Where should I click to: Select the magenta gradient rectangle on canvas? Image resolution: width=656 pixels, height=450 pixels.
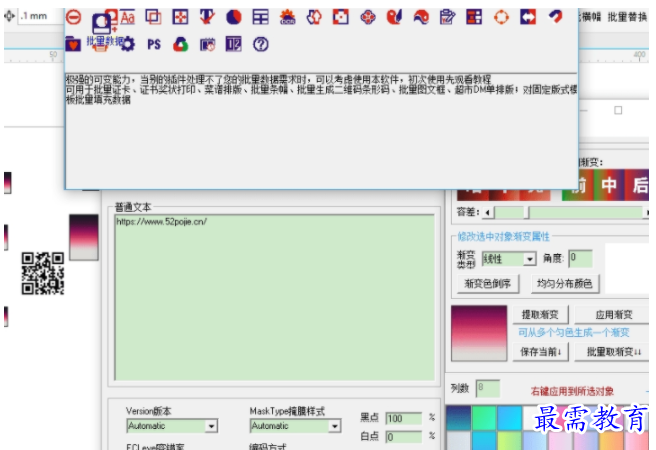pyautogui.click(x=84, y=237)
